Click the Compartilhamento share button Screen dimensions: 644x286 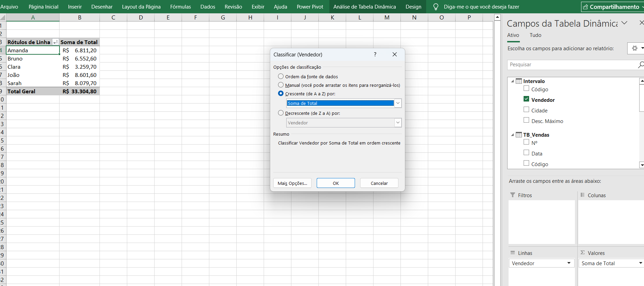(612, 7)
